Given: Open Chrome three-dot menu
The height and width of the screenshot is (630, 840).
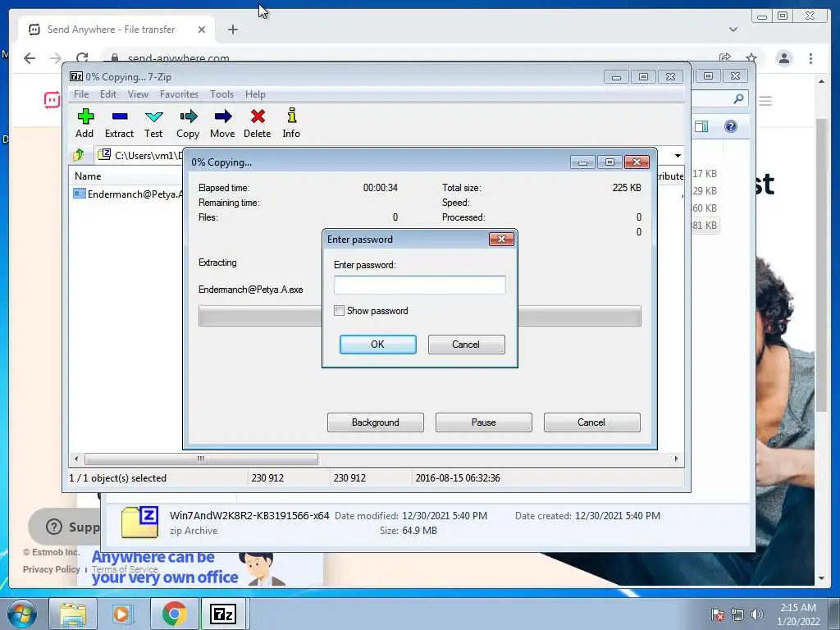Looking at the screenshot, I should click(x=810, y=58).
